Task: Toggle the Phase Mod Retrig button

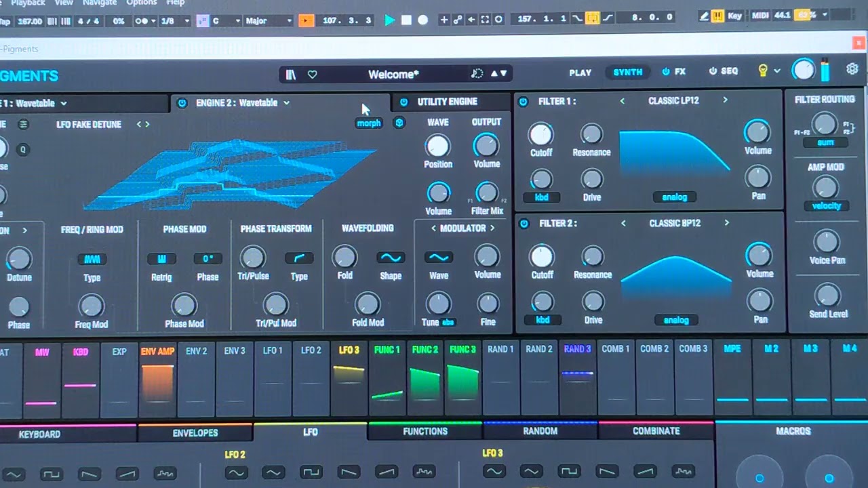Action: pyautogui.click(x=161, y=259)
